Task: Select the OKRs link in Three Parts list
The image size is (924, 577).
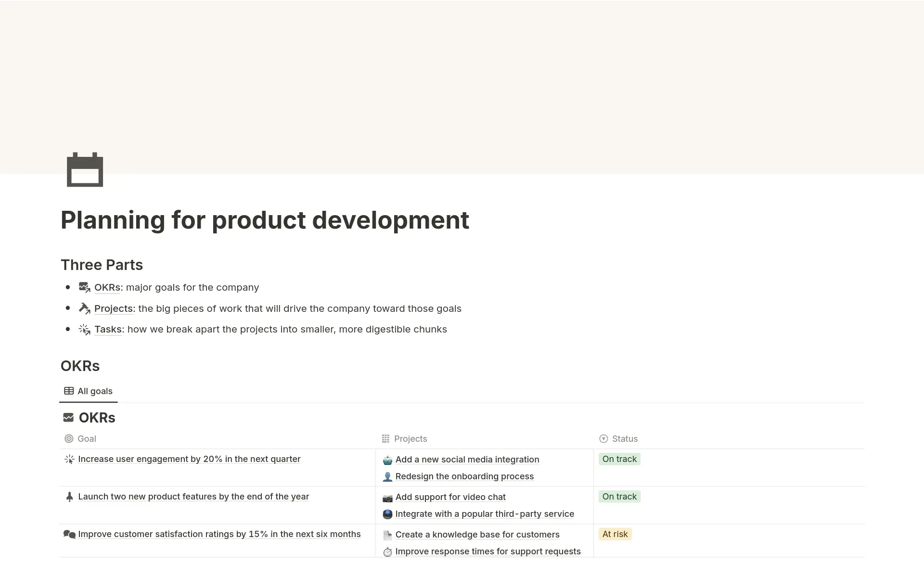Action: point(107,287)
